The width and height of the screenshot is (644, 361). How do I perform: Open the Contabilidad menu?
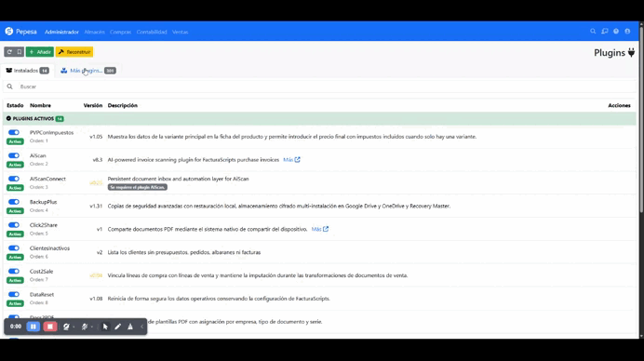(152, 32)
